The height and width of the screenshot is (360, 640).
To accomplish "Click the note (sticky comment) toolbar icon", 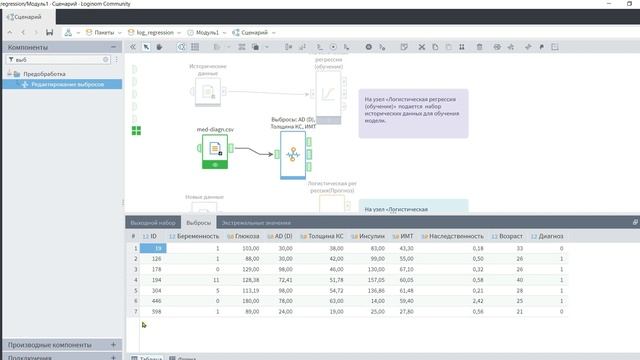I will tap(404, 47).
